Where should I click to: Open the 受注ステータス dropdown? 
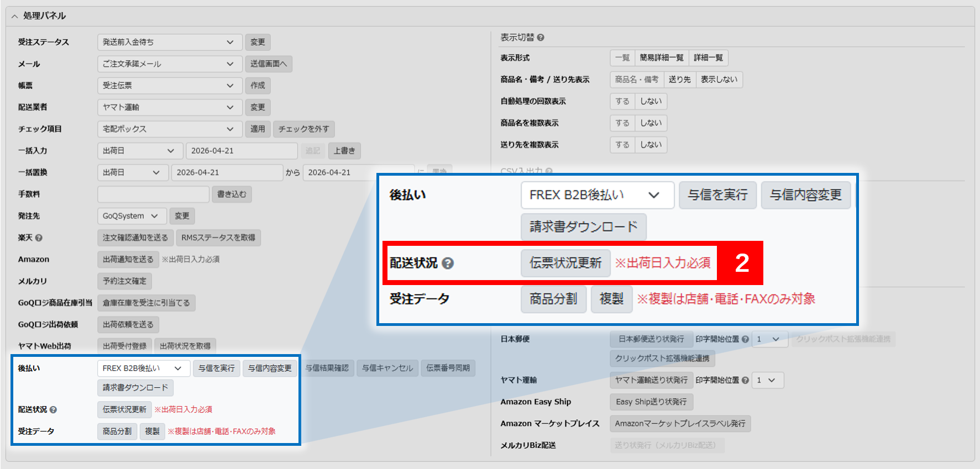(x=169, y=42)
